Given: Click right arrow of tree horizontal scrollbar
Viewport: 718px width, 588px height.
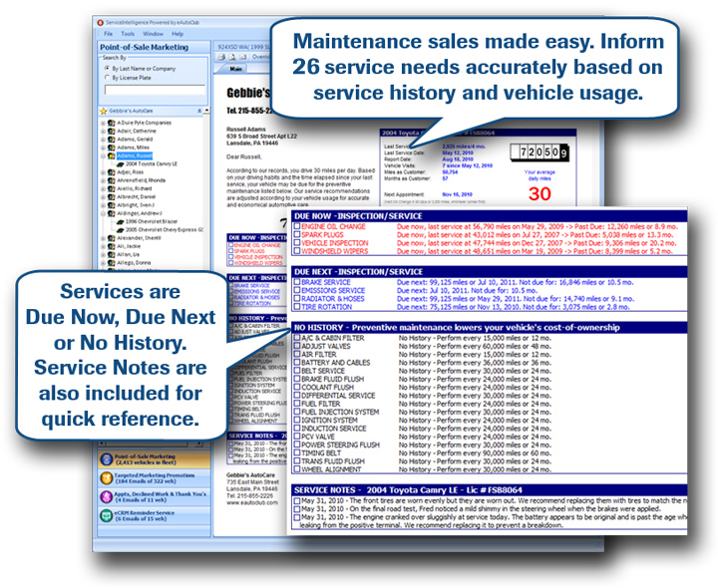Looking at the screenshot, I should point(199,443).
